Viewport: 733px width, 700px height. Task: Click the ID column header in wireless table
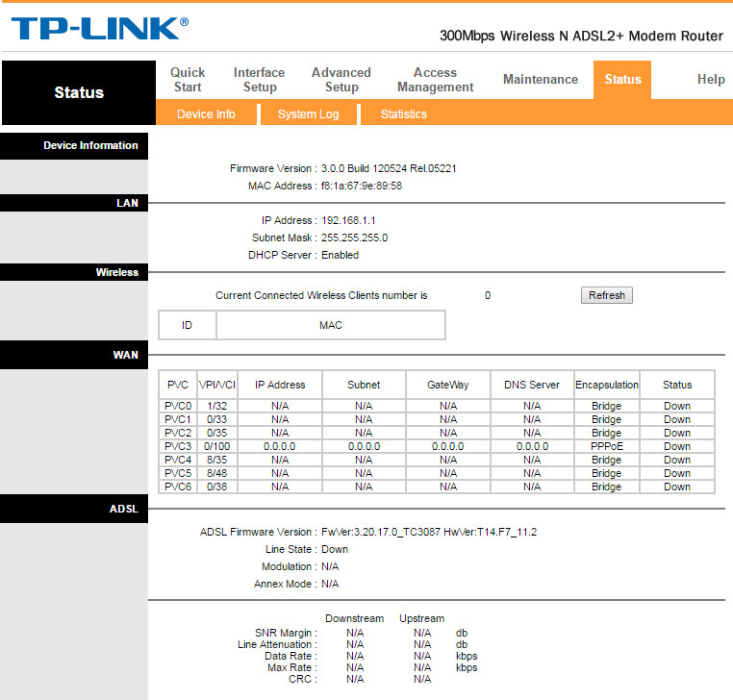point(187,325)
